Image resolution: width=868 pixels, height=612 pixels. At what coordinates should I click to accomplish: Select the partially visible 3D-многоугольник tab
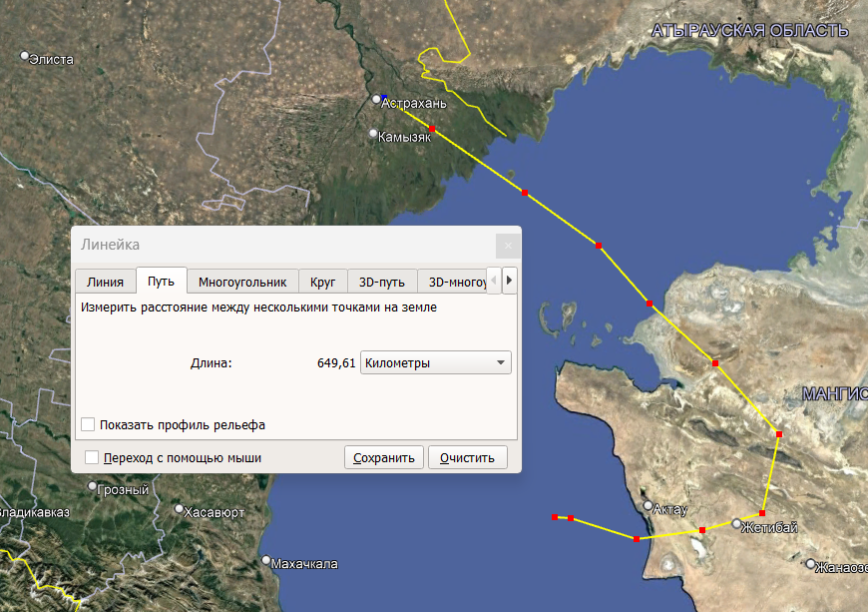pyautogui.click(x=452, y=282)
